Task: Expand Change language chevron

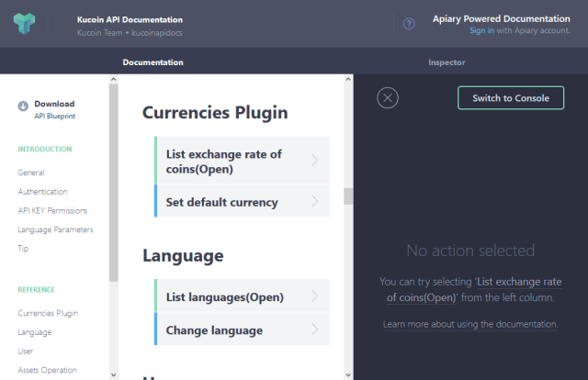Action: [314, 330]
